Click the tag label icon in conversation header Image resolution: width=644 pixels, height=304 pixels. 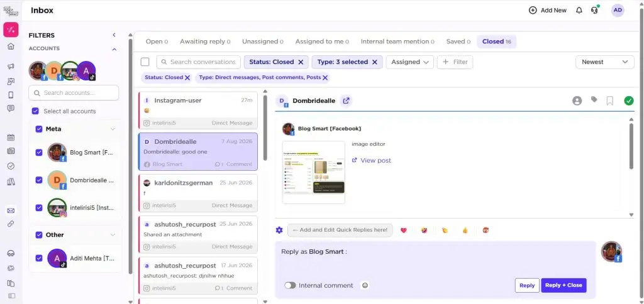tap(594, 100)
